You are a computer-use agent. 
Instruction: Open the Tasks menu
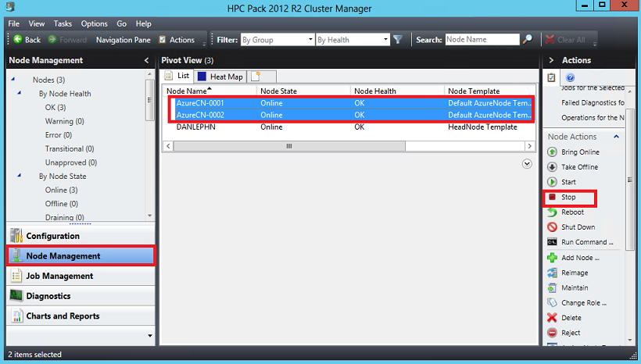click(63, 23)
